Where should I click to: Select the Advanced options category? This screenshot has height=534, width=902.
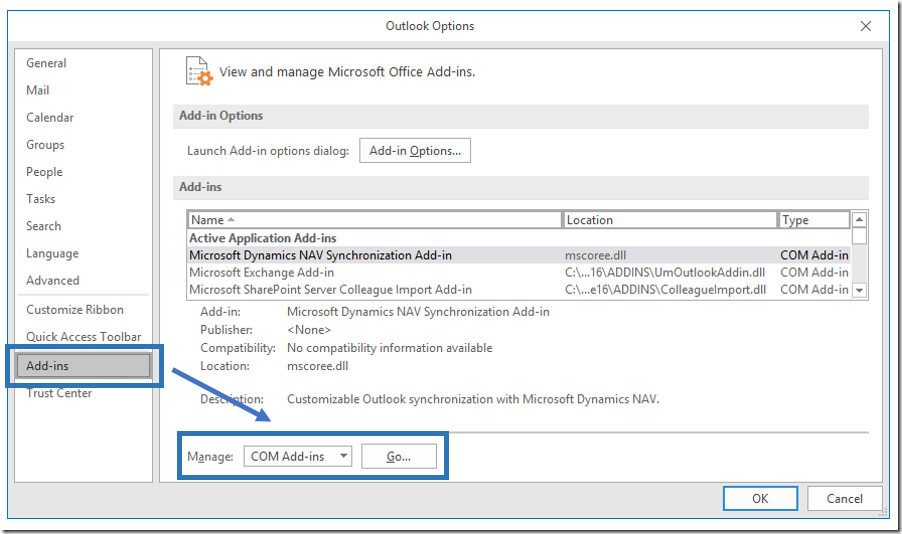point(52,281)
